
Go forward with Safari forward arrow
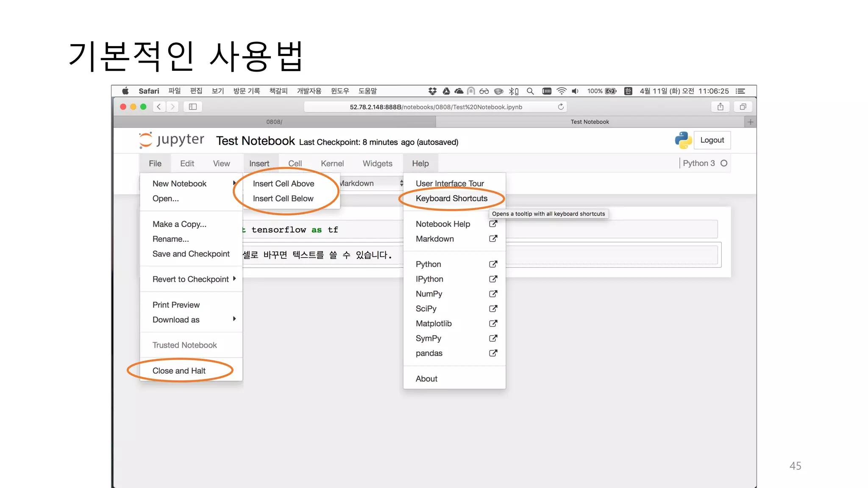[172, 107]
